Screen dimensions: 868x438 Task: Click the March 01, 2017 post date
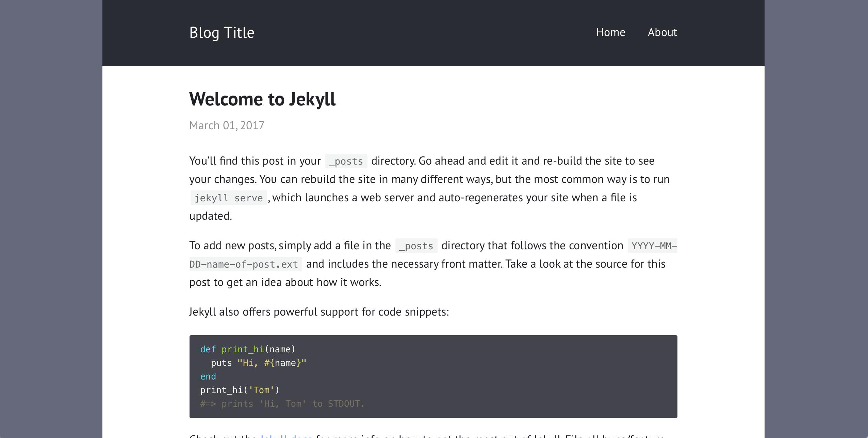227,125
